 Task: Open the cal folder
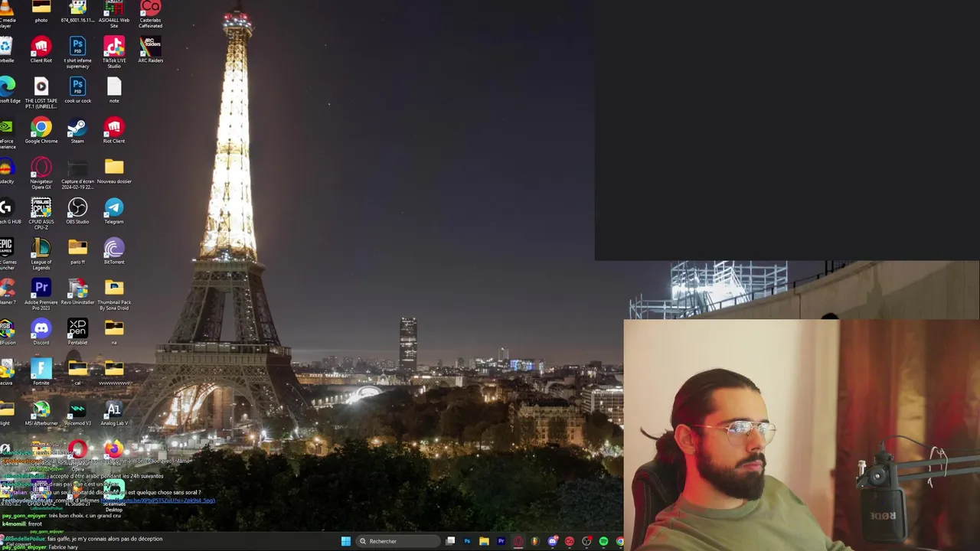coord(77,373)
